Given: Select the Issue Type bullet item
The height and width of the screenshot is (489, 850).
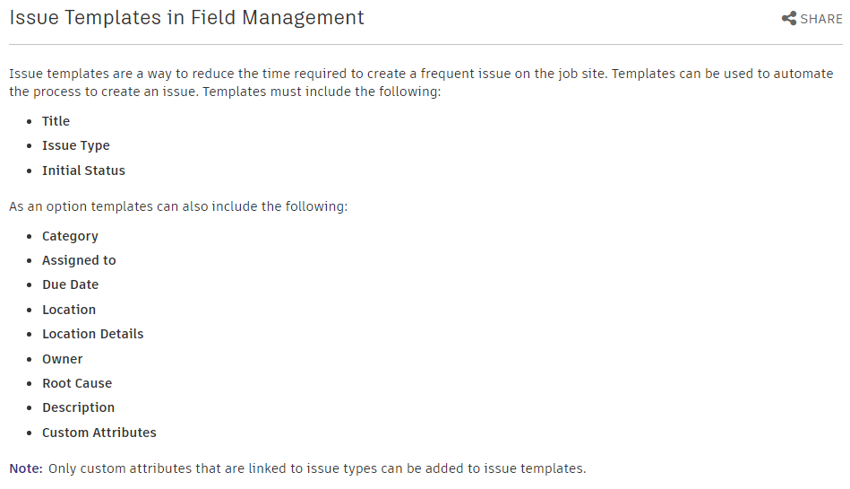Looking at the screenshot, I should click(76, 145).
